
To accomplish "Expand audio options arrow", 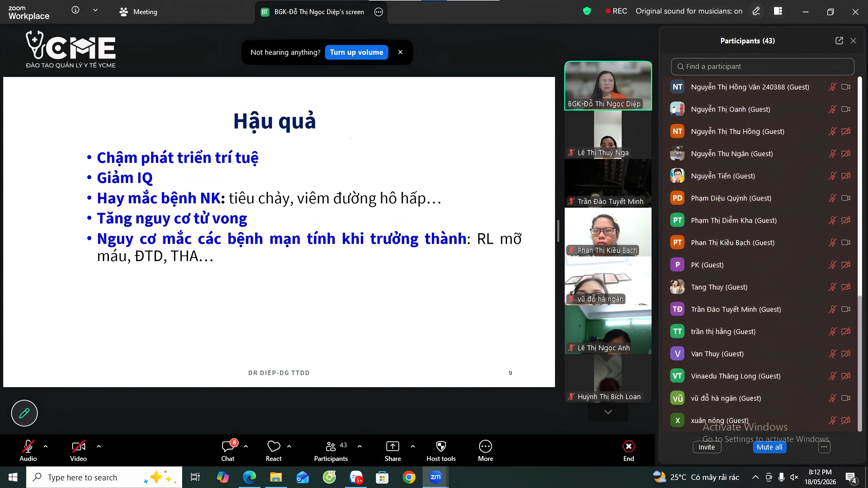I will click(x=45, y=447).
